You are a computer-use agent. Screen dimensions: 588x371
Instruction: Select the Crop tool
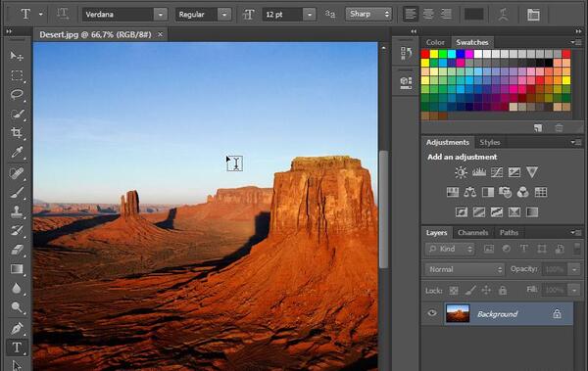pos(17,133)
